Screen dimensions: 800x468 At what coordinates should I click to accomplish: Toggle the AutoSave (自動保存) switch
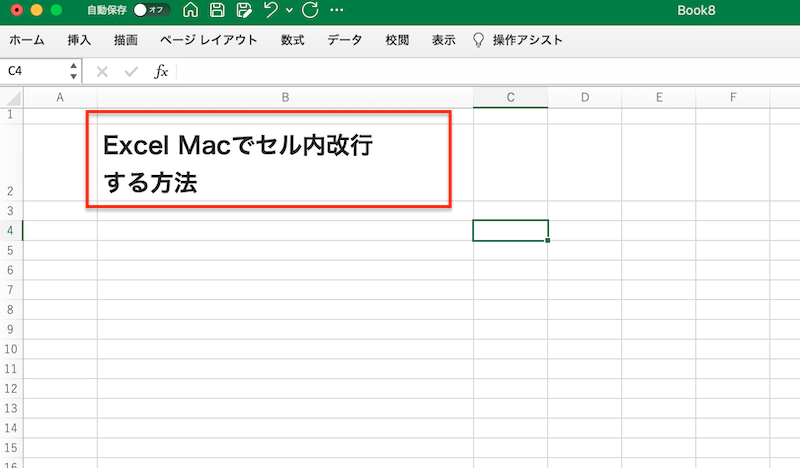151,10
